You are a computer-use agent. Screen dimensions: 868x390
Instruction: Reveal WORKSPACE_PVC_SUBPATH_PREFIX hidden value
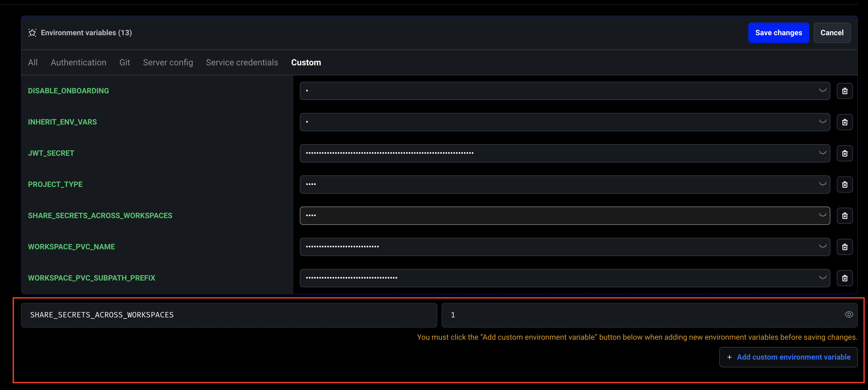[x=823, y=278]
